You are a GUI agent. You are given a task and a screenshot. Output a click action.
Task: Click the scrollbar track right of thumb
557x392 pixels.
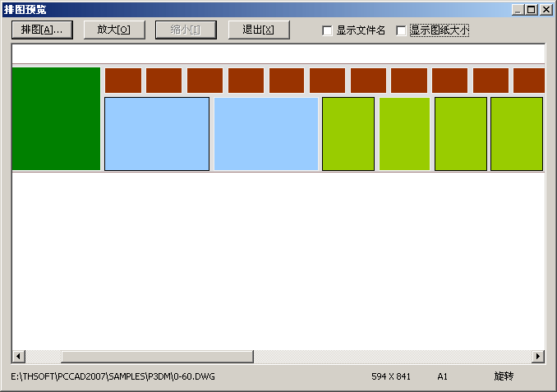[x=394, y=357]
